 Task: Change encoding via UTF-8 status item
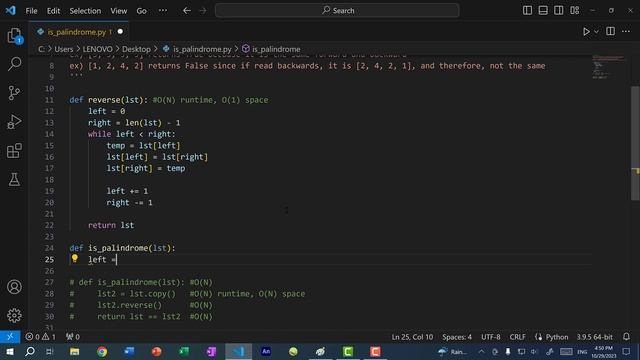491,337
